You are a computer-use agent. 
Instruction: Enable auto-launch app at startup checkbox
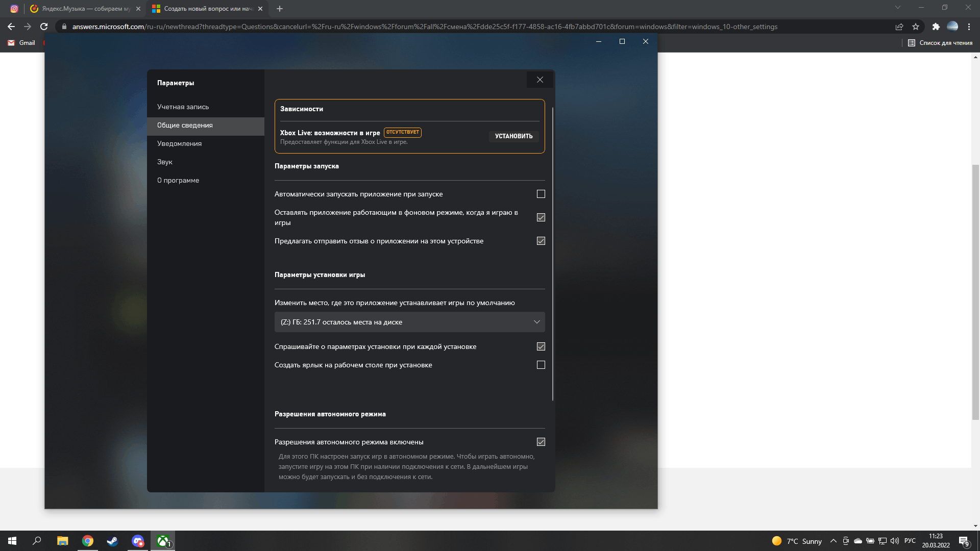tap(541, 194)
